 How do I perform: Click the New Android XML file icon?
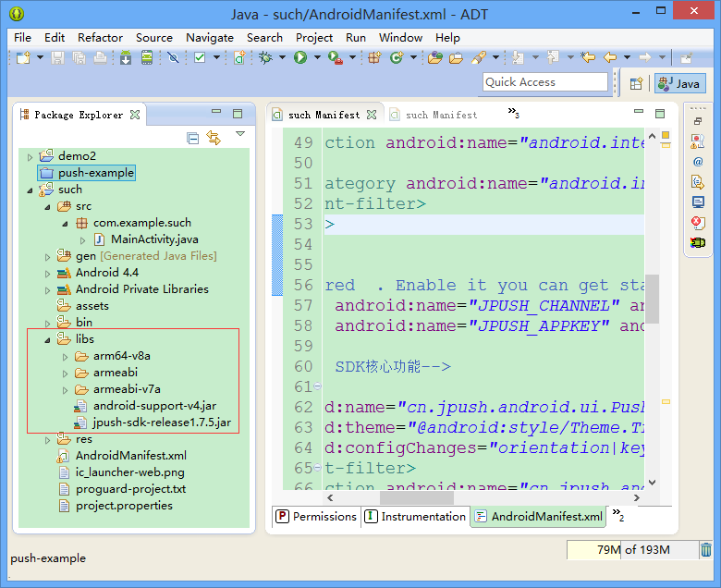pos(239,57)
